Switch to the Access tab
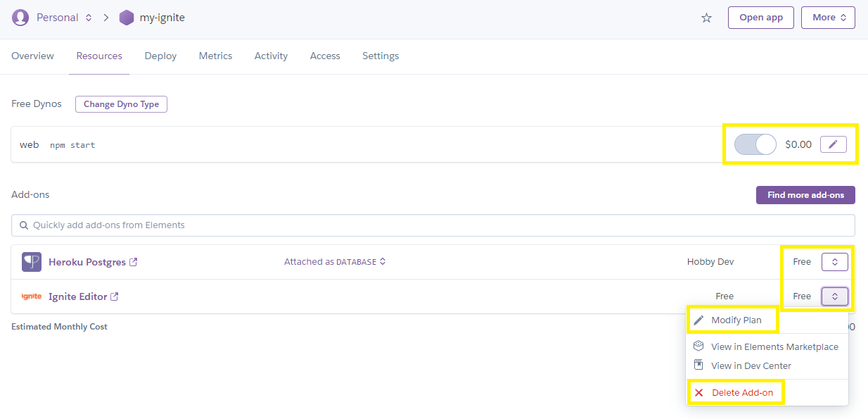The image size is (868, 419). pyautogui.click(x=325, y=56)
